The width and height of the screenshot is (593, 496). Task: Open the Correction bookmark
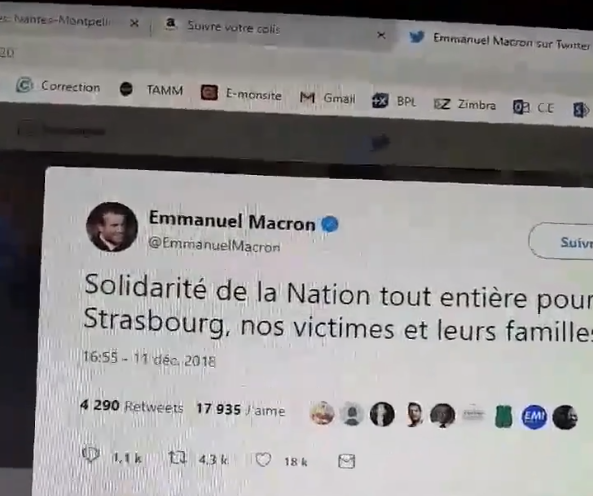pos(59,86)
